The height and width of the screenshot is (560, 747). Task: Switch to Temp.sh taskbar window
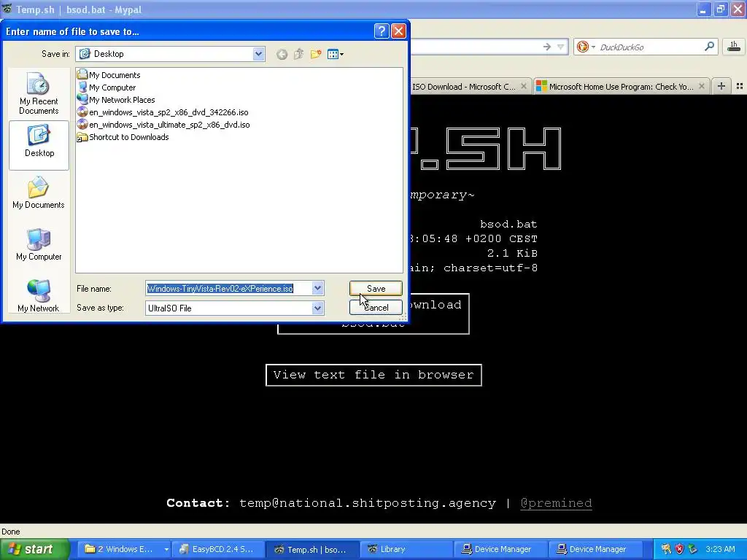click(x=311, y=549)
